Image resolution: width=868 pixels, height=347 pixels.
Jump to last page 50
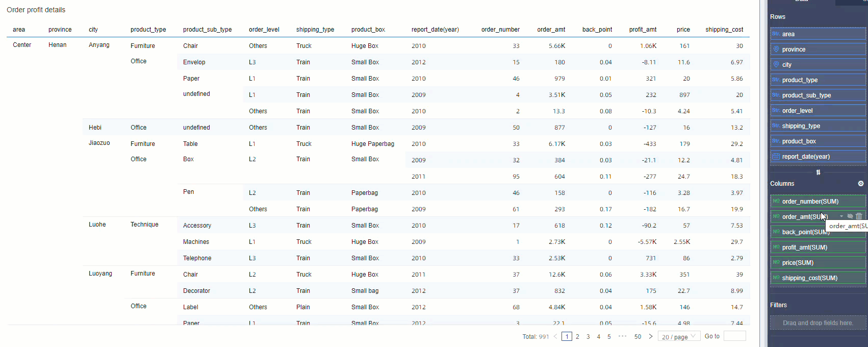pyautogui.click(x=637, y=337)
